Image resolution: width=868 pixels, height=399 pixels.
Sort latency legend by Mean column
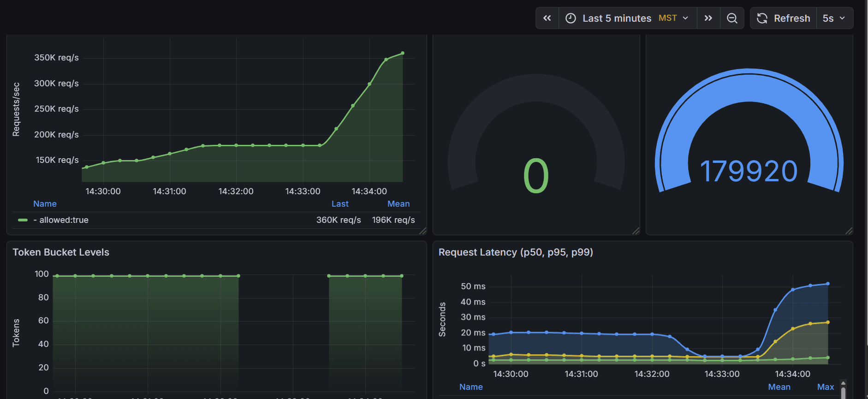(779, 387)
